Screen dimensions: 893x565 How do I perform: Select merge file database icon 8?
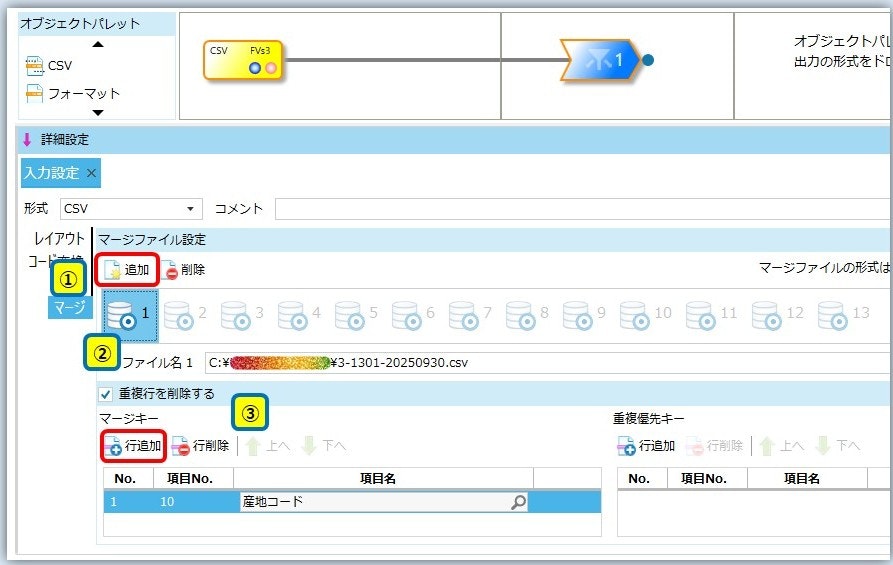tap(526, 315)
